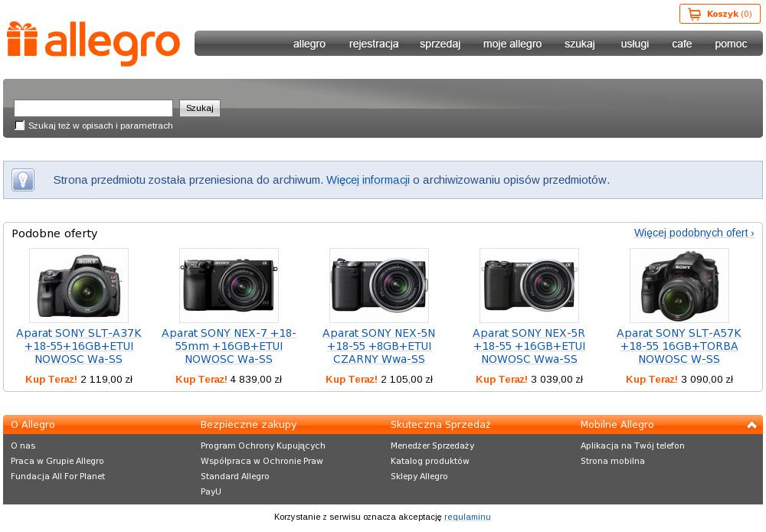Open 'Aparat SONY NEX-5N' offer title link
The width and height of the screenshot is (766, 532).
tap(378, 346)
